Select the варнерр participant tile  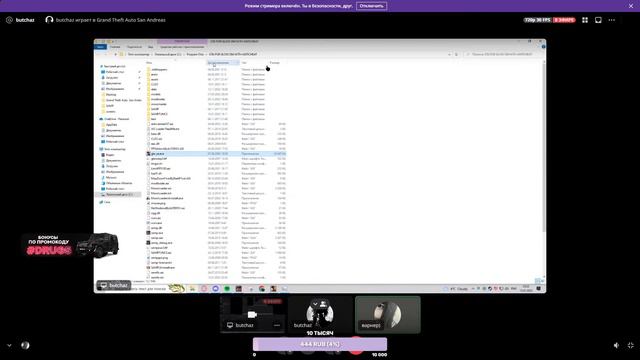(388, 314)
